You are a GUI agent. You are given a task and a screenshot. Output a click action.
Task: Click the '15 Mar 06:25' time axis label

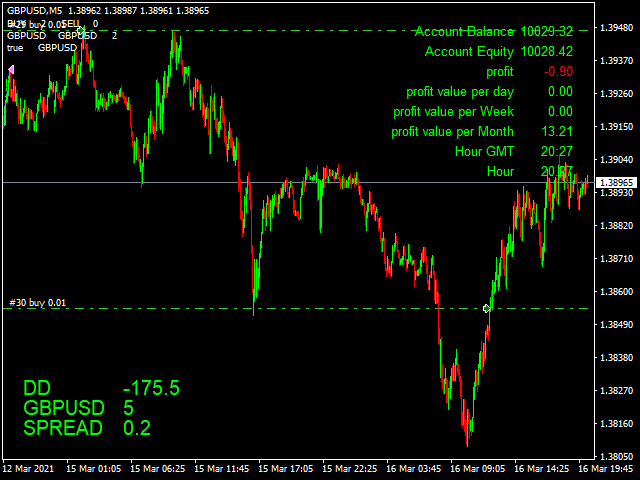(158, 469)
